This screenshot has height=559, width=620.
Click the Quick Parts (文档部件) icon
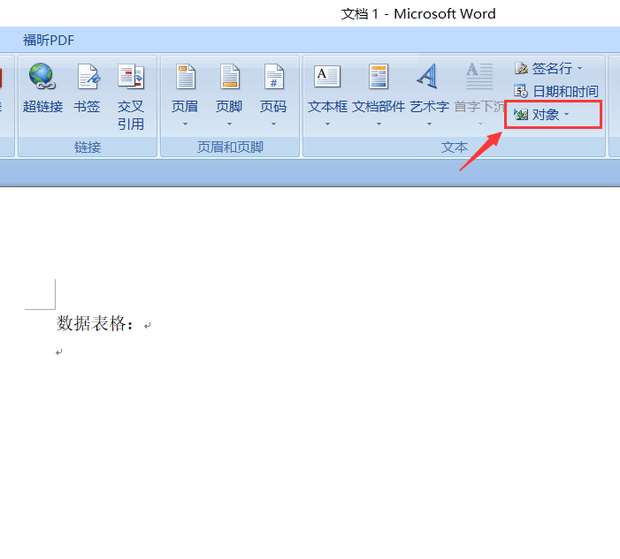(378, 76)
